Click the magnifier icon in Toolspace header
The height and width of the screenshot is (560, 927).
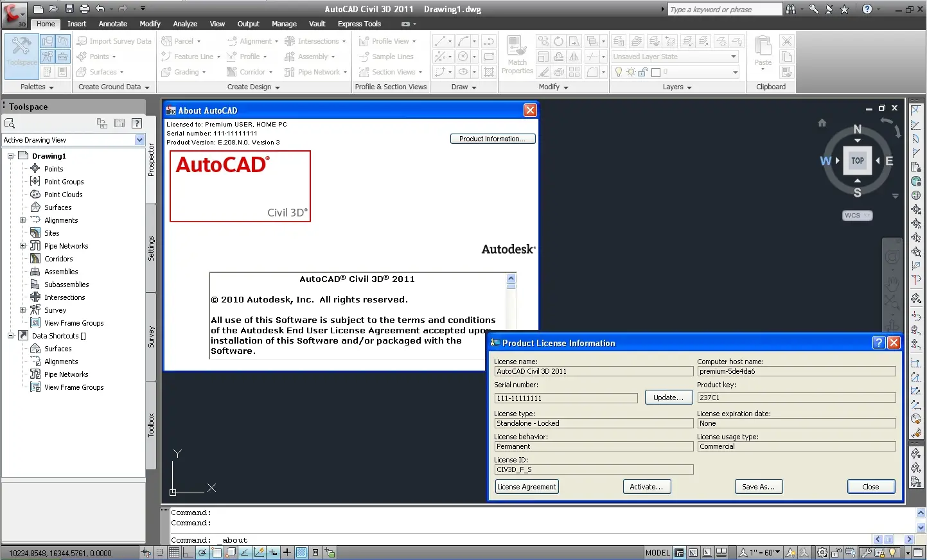point(10,123)
